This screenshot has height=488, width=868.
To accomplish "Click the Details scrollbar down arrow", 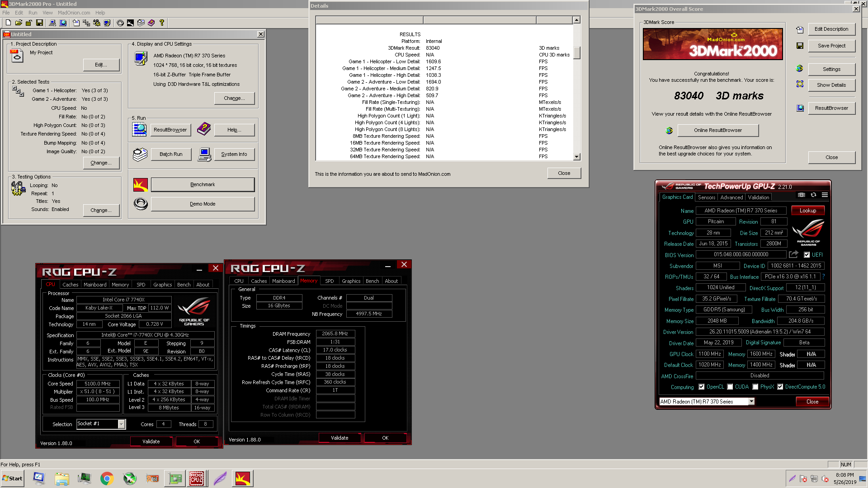I will point(576,157).
